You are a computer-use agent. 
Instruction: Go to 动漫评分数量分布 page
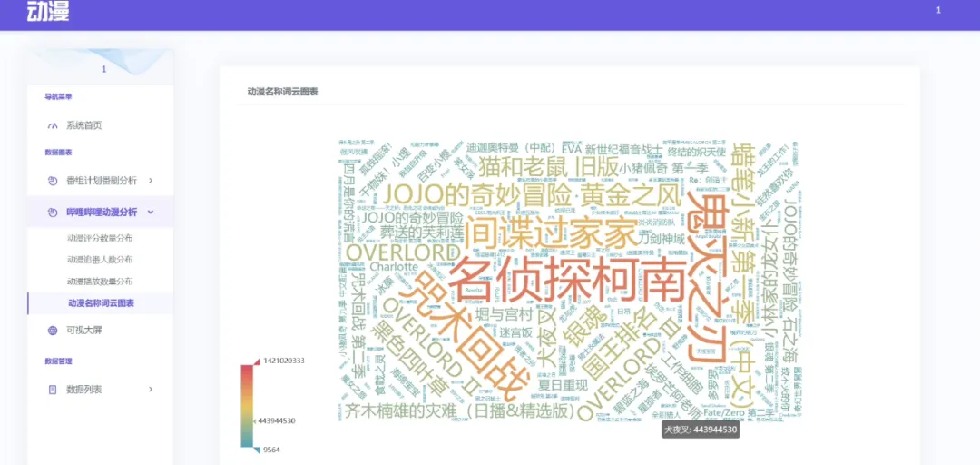tap(100, 238)
